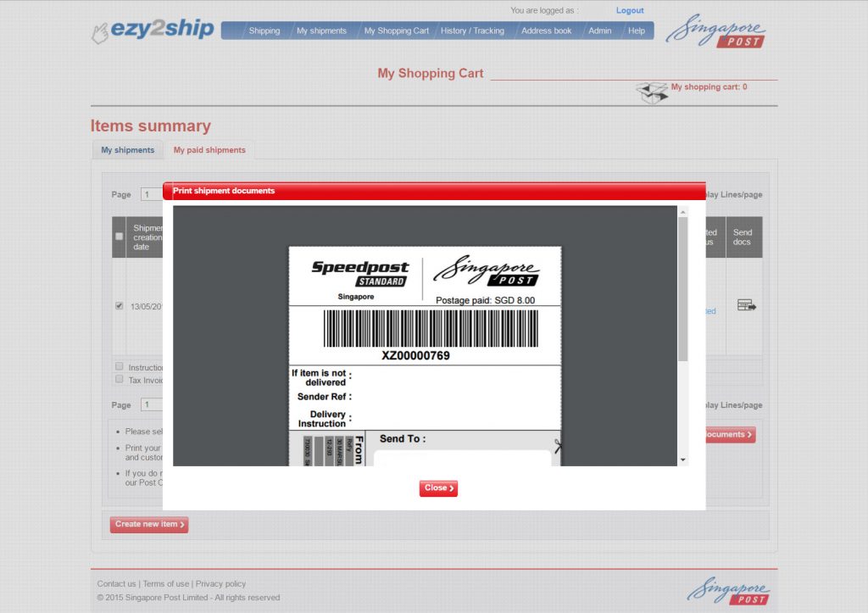
Task: Click the Send docs icon in the shipment row
Action: (746, 305)
